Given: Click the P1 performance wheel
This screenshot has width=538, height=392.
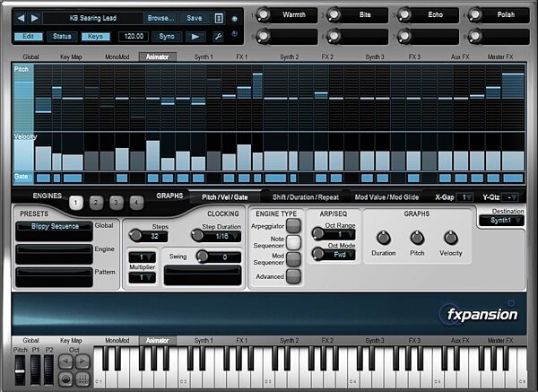Looking at the screenshot, I should coord(36,370).
